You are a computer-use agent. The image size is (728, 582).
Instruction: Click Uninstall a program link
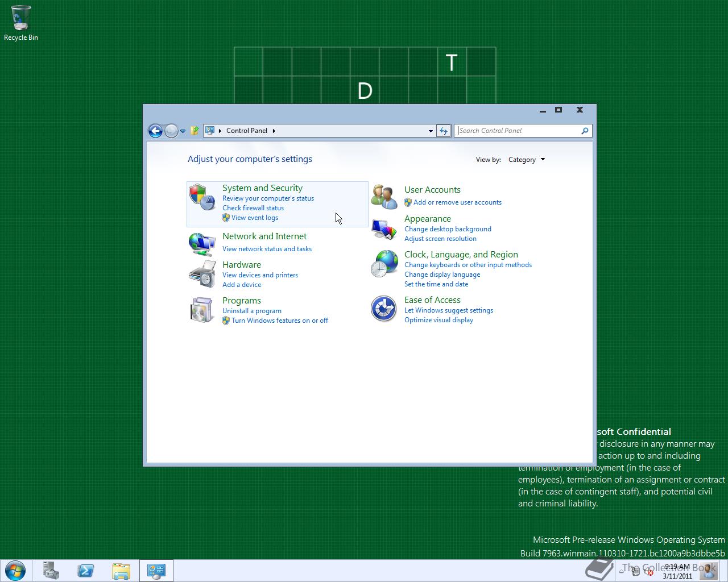point(252,311)
